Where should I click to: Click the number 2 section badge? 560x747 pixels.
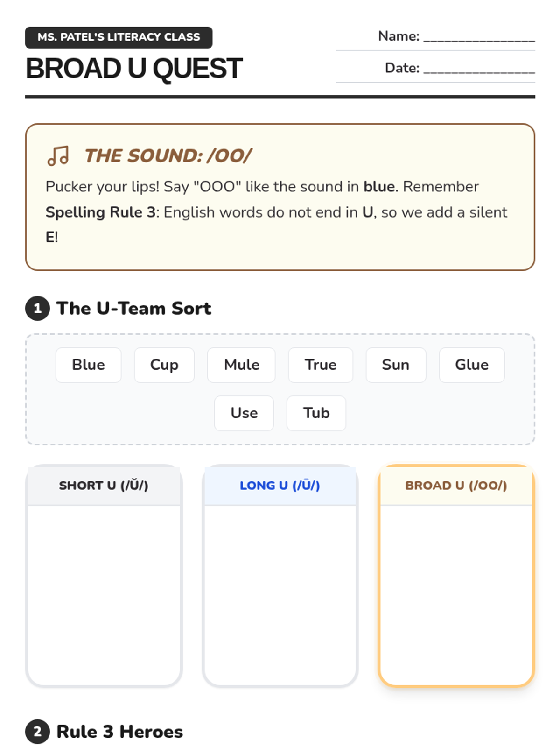click(x=38, y=732)
